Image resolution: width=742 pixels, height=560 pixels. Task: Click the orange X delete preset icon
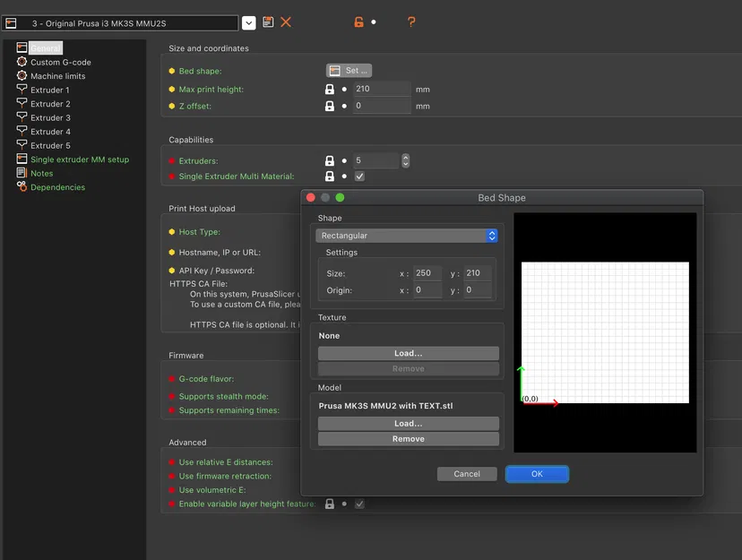point(286,22)
